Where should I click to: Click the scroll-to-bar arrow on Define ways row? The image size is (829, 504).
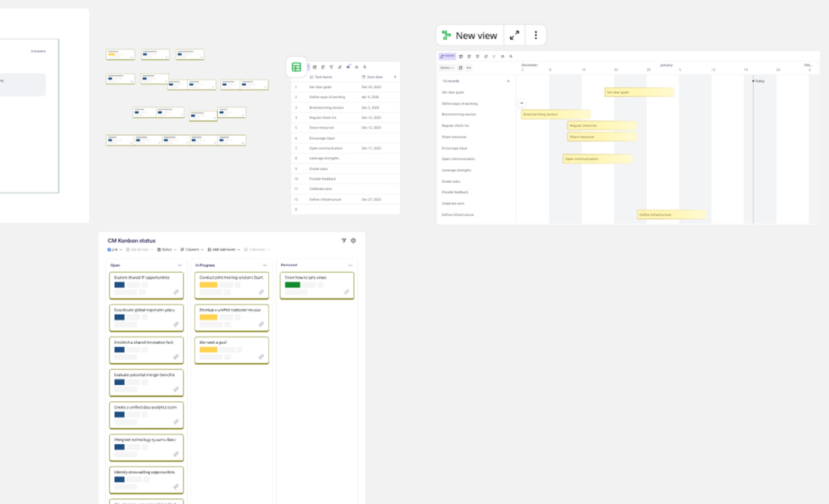coord(521,104)
